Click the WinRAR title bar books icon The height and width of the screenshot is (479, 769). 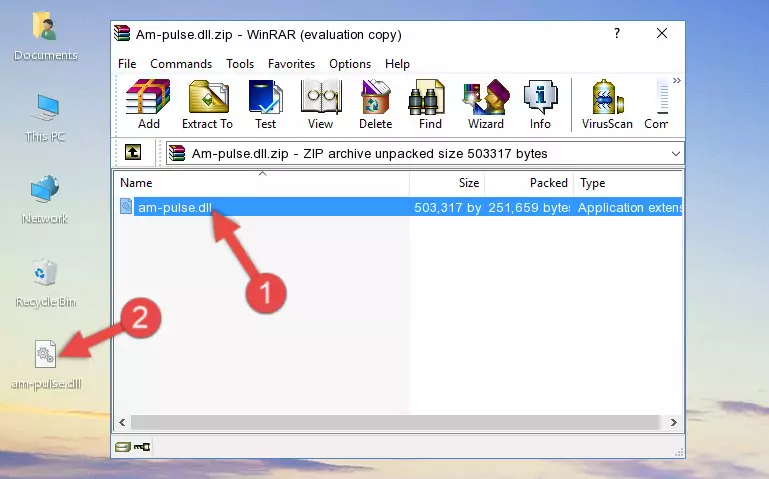pyautogui.click(x=122, y=33)
